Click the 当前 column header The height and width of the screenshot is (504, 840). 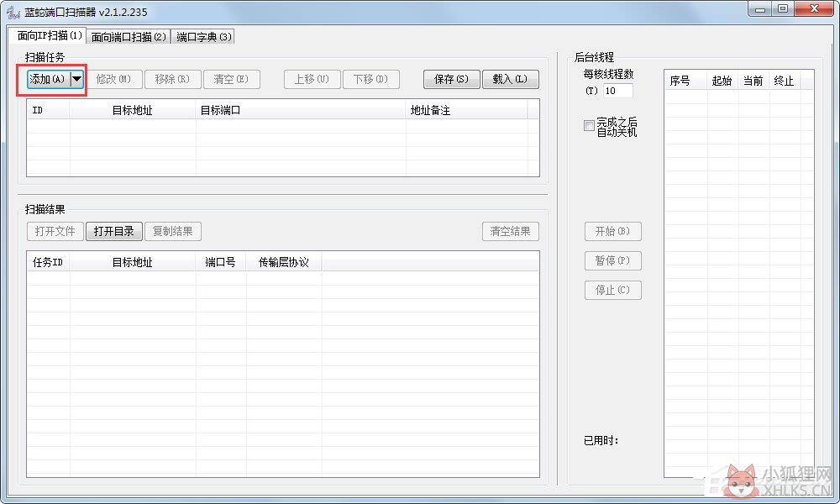[x=753, y=81]
